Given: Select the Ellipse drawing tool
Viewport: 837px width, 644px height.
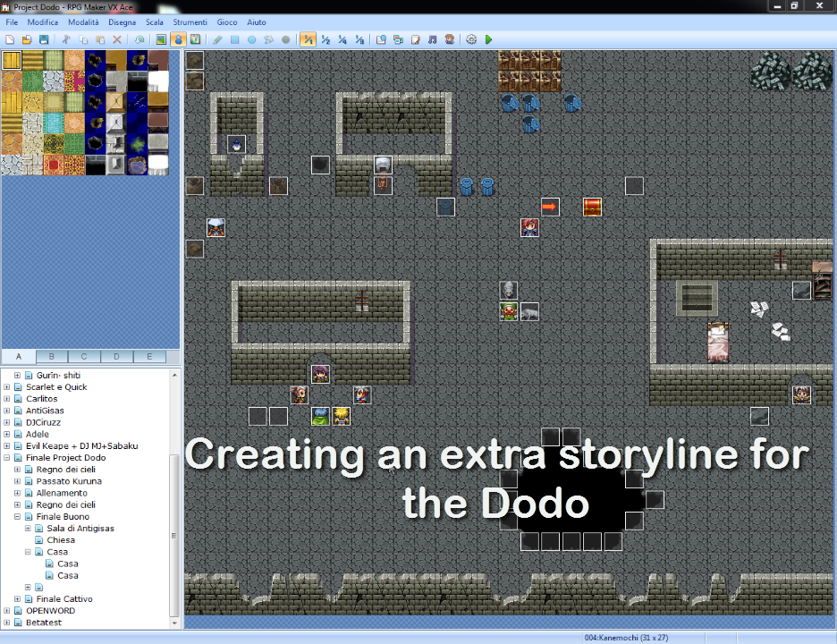Looking at the screenshot, I should (251, 39).
